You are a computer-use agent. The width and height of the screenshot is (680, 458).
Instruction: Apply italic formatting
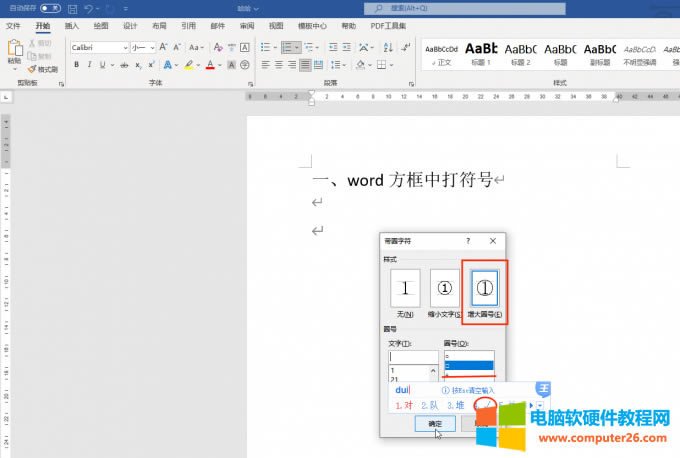90,65
